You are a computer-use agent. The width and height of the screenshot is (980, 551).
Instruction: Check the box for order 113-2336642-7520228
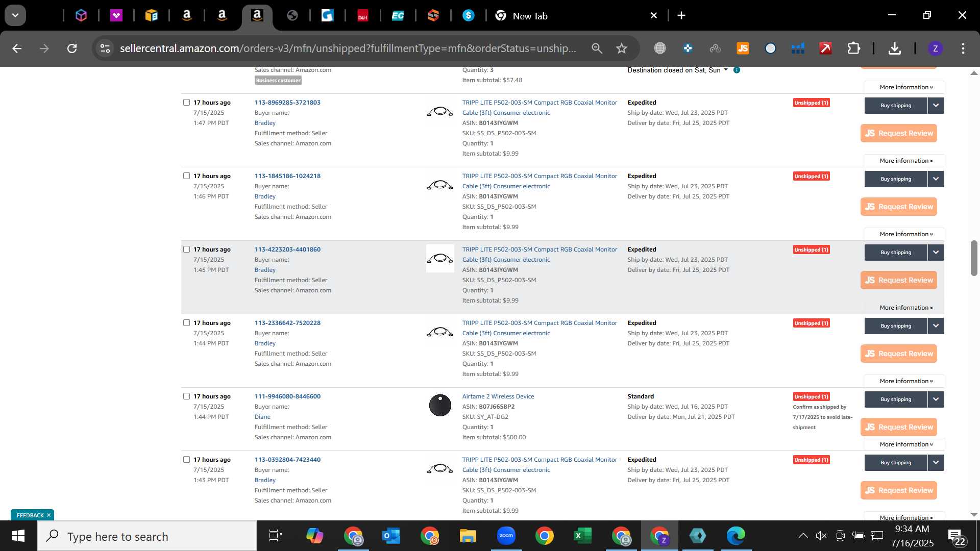(x=186, y=323)
